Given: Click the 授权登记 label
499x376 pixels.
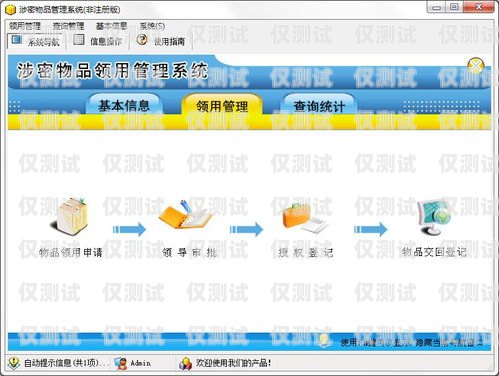Looking at the screenshot, I should 305,252.
